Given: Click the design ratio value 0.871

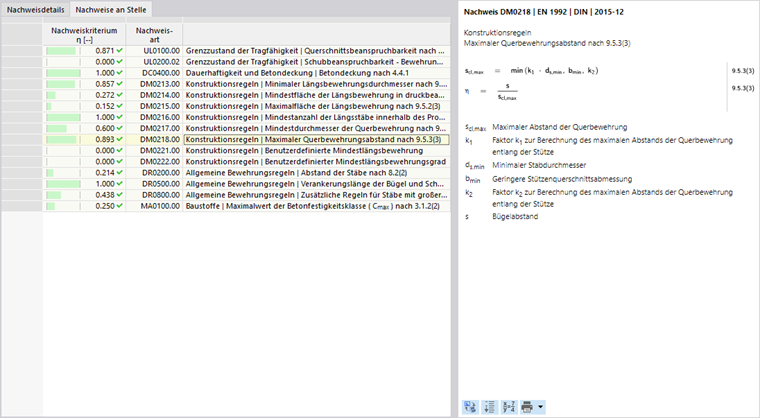Looking at the screenshot, I should (x=105, y=50).
